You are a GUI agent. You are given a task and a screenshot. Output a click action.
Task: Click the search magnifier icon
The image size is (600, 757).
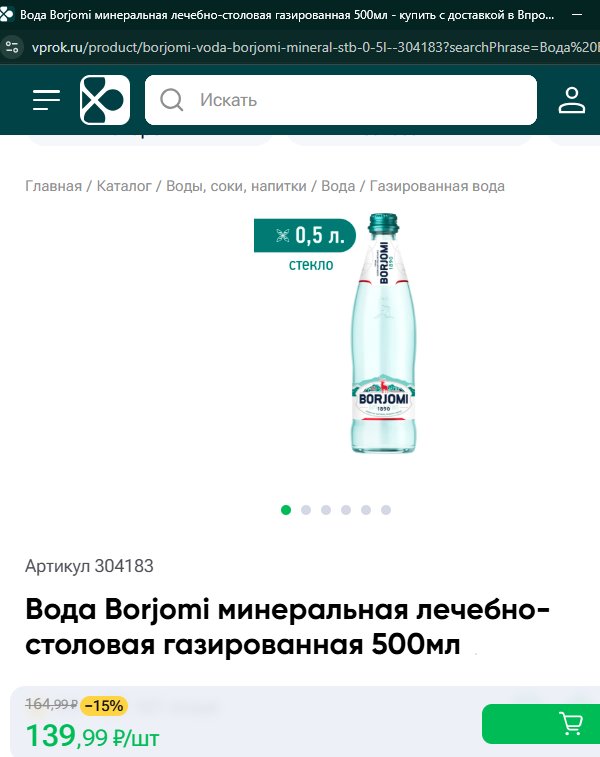[171, 100]
